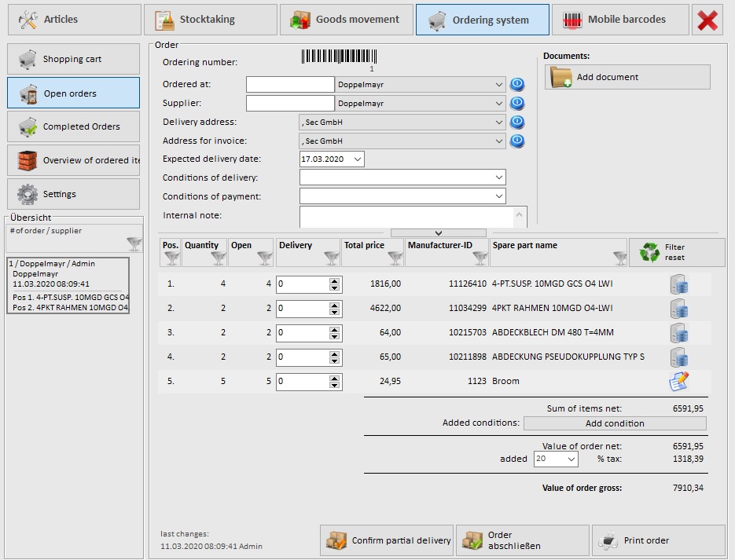
Task: Click database icon for ABDECKBLECH row
Action: tap(678, 333)
